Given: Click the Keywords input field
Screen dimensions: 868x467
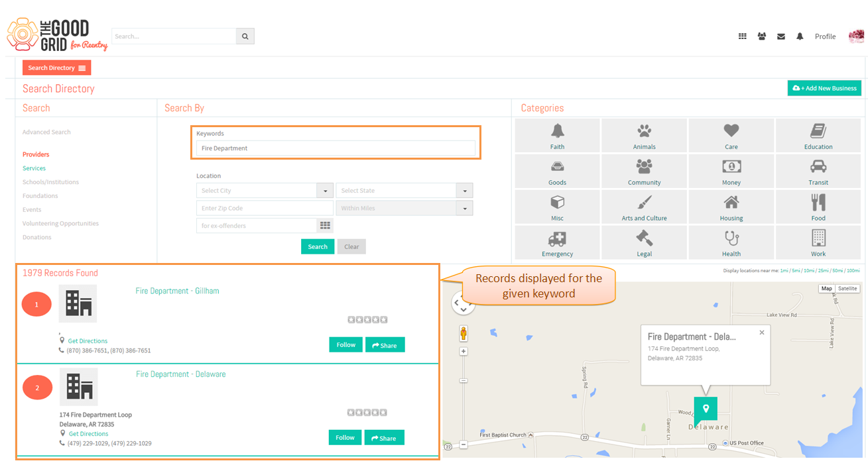Looking at the screenshot, I should [336, 148].
